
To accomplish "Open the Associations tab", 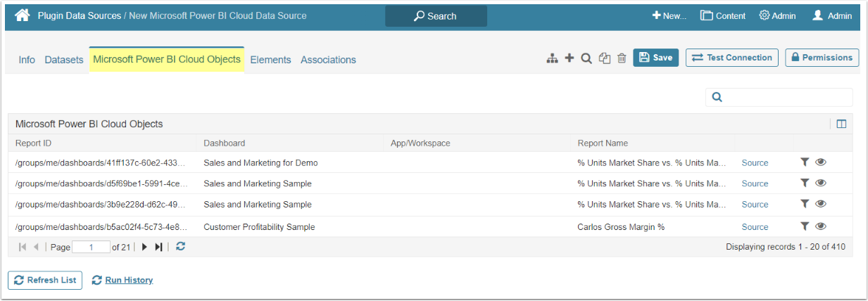I will 328,60.
